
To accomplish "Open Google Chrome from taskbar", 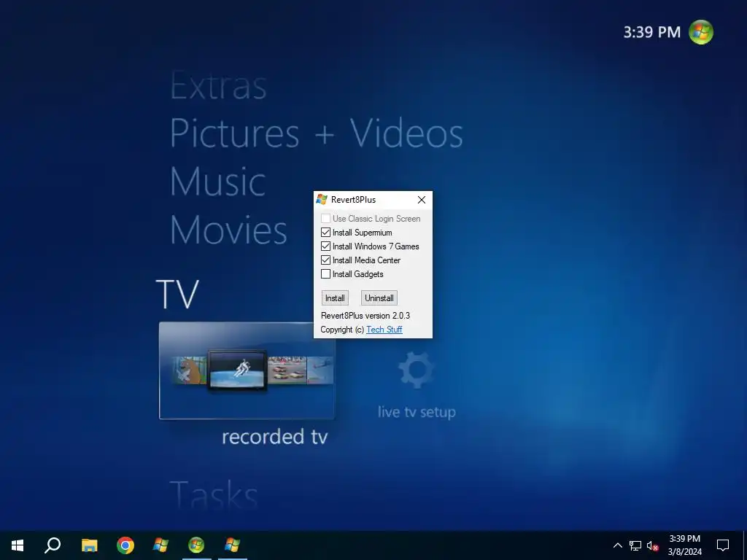I will (x=125, y=545).
